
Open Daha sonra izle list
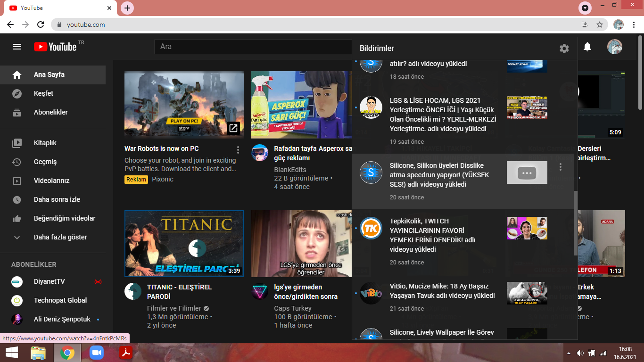[x=53, y=199]
